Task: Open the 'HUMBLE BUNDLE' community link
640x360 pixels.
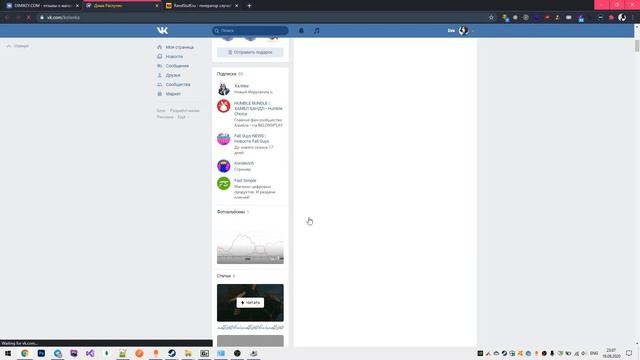Action: [258, 109]
